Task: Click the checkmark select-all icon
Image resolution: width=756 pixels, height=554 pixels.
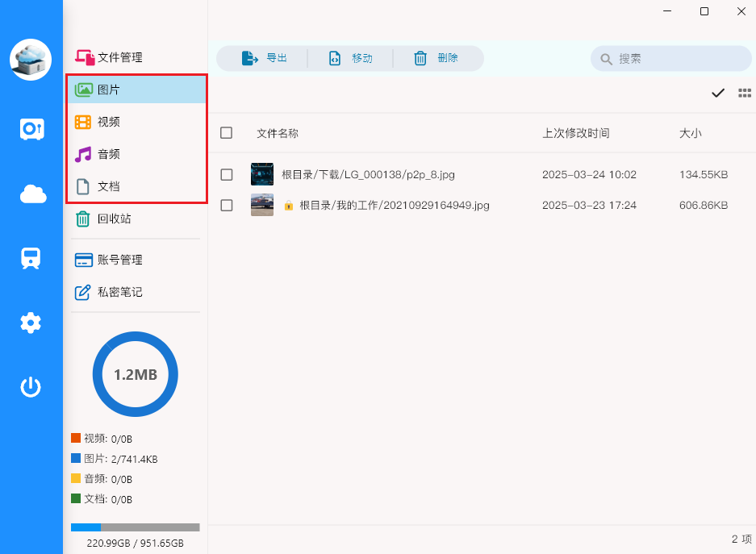Action: (x=718, y=93)
